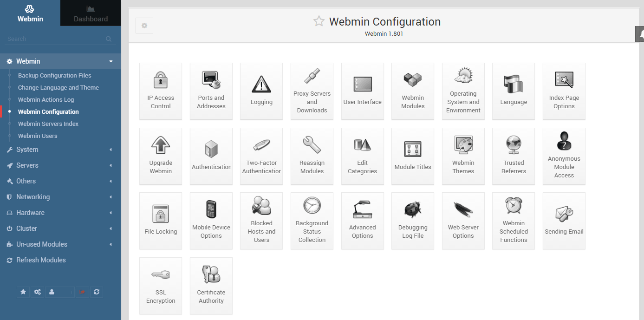
Task: Expand the Servers category
Action: coord(60,165)
